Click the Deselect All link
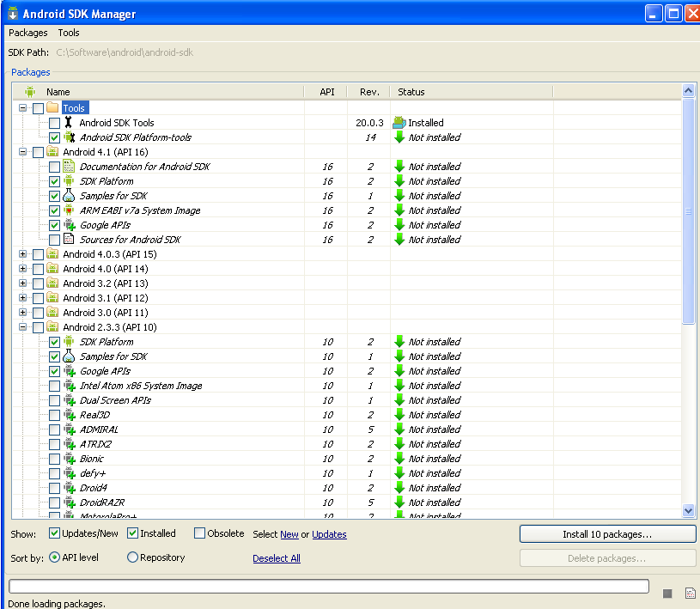700x609 pixels. (x=277, y=558)
